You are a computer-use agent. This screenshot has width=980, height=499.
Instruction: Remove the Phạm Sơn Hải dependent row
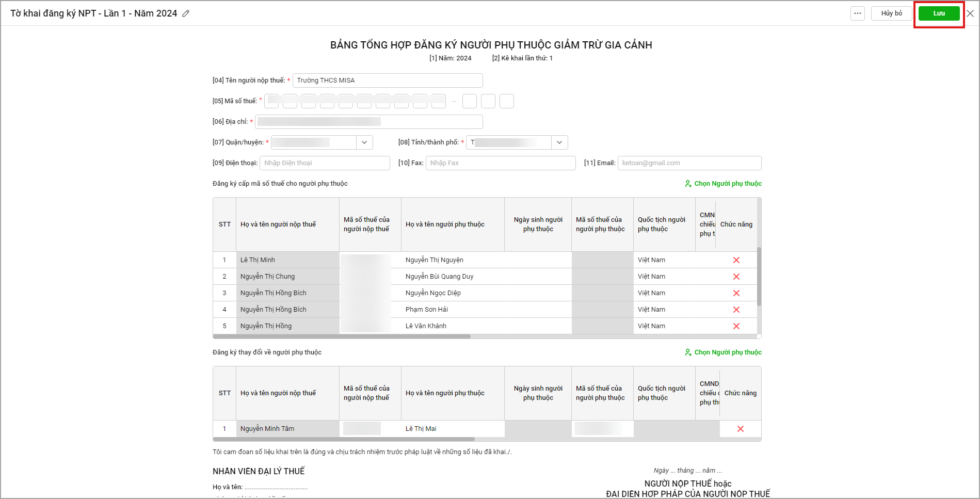(x=736, y=310)
